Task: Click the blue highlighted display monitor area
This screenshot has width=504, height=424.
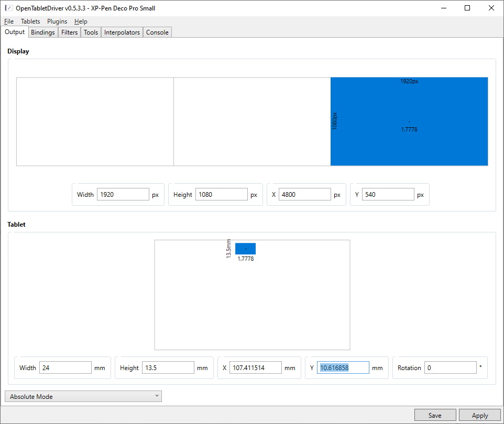Action: coord(409,121)
